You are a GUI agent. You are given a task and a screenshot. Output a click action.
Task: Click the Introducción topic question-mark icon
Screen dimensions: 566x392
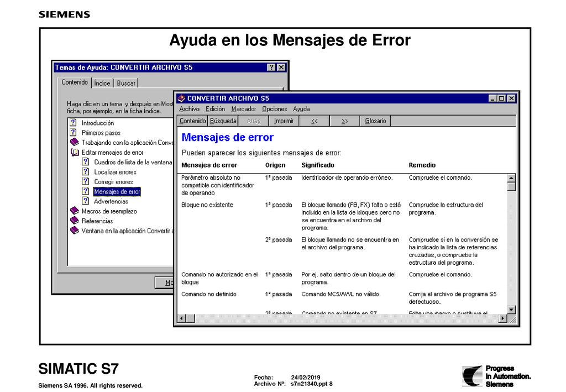pyautogui.click(x=73, y=122)
